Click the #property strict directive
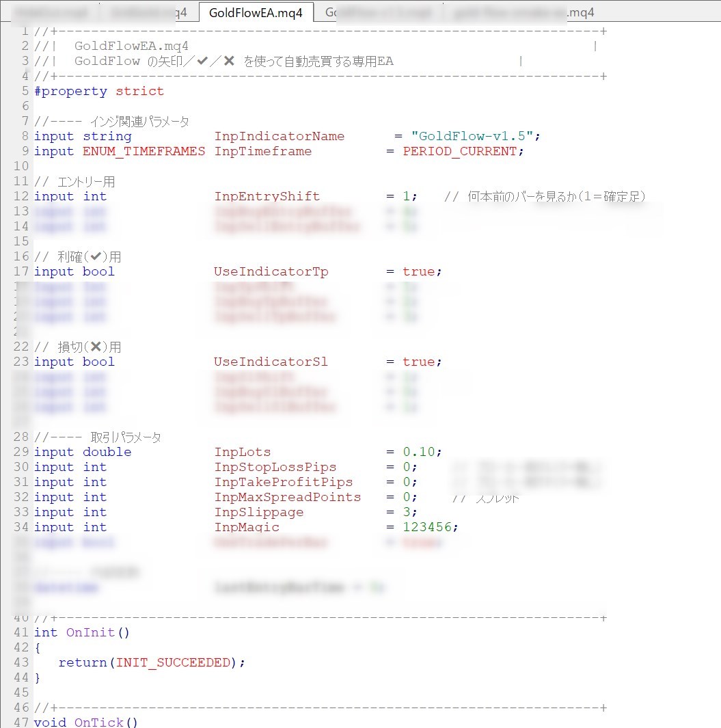This screenshot has width=721, height=728. pyautogui.click(x=98, y=91)
